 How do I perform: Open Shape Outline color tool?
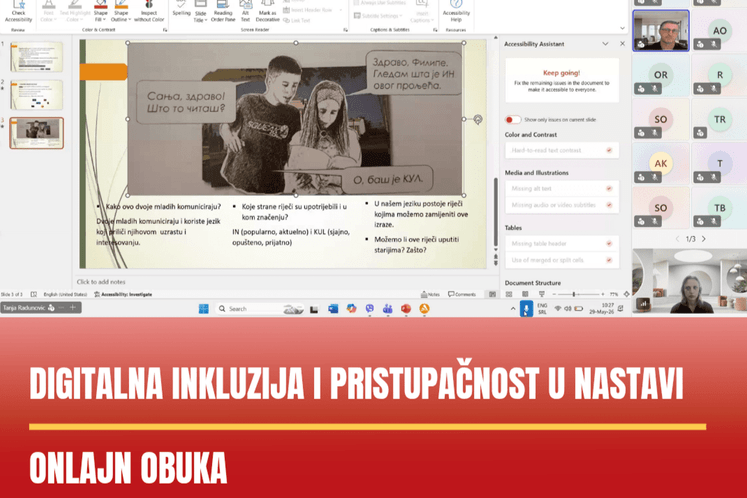121,11
